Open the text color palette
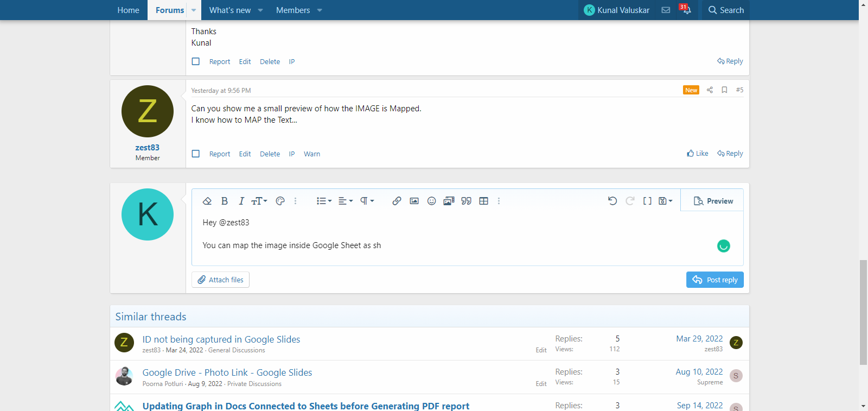This screenshot has height=411, width=868. (280, 201)
